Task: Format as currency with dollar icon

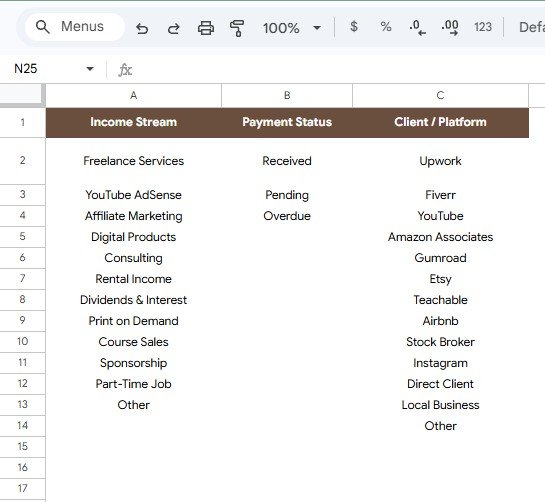Action: (353, 27)
